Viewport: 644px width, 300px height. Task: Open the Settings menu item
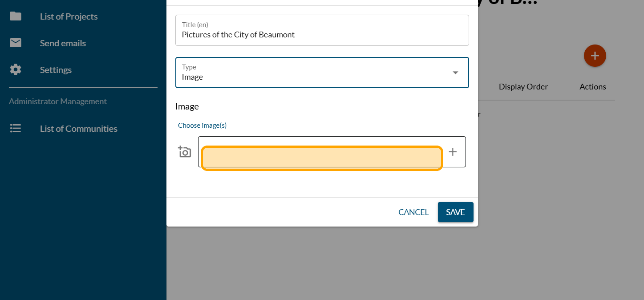[x=56, y=70]
